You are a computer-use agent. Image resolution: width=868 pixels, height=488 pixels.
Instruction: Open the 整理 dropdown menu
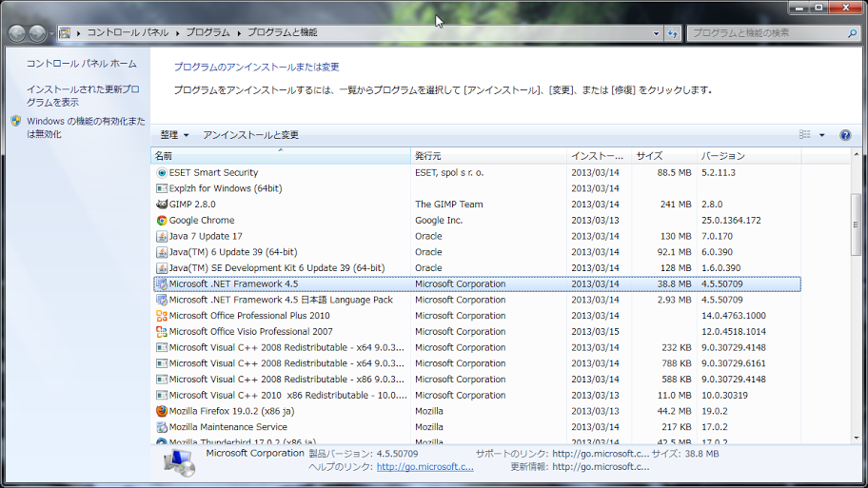click(x=174, y=135)
